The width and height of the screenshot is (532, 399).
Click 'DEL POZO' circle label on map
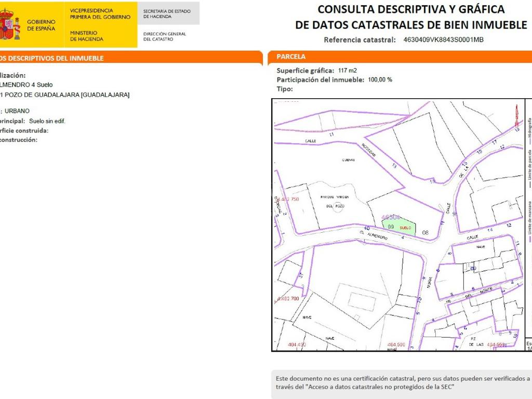tap(335, 206)
